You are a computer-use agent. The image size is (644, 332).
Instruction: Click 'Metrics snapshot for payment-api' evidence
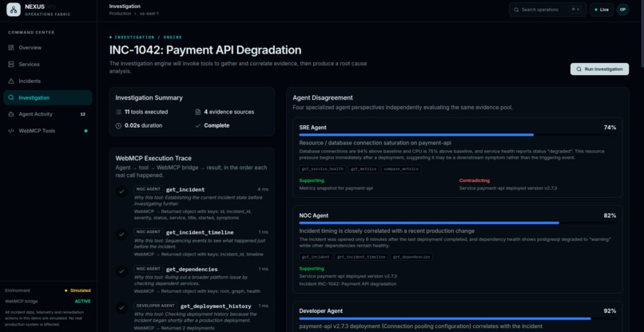tap(336, 188)
